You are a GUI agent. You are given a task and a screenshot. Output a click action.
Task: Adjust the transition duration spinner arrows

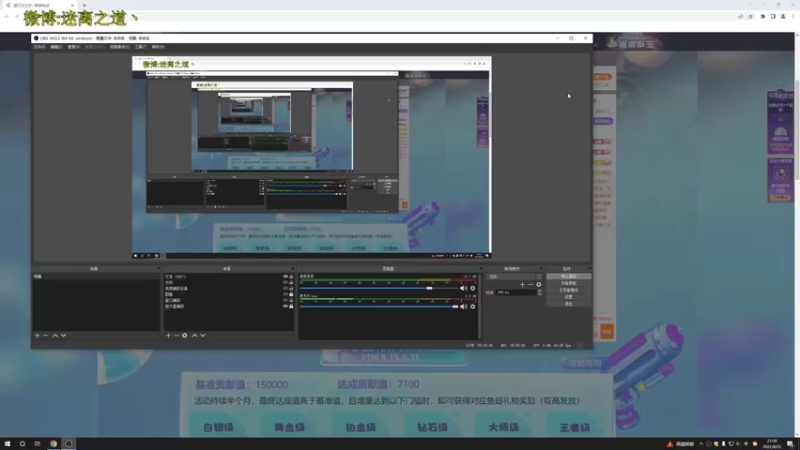pos(539,292)
